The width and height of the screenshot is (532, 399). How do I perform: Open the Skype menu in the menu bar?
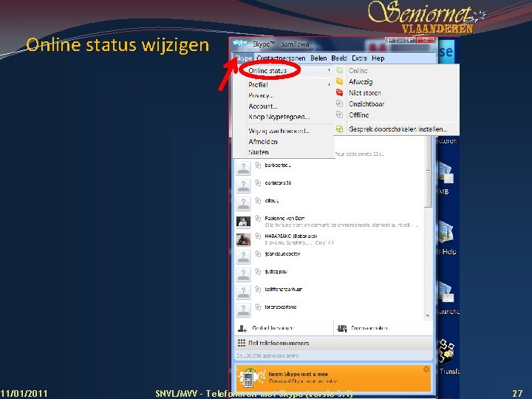[x=244, y=58]
